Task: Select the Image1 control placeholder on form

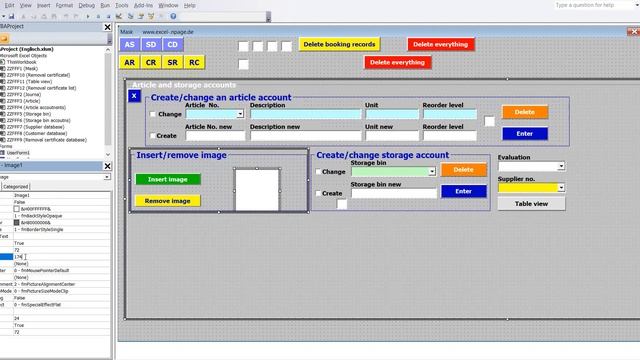Action: pos(257,190)
